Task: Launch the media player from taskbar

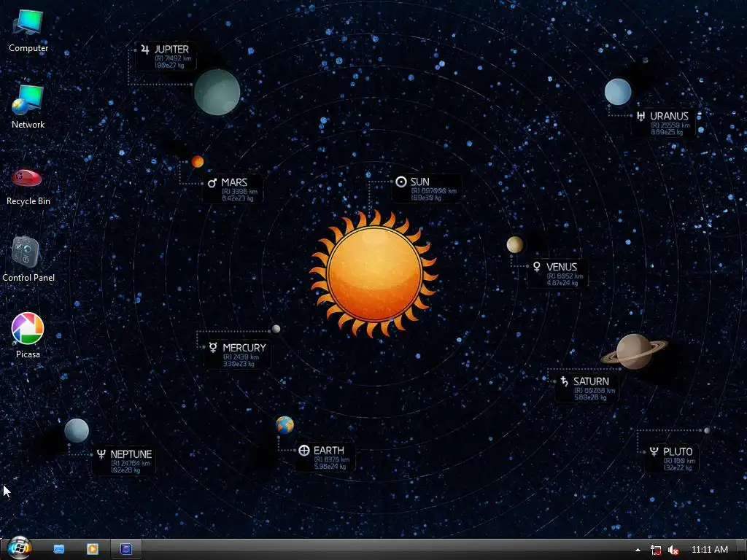Action: click(93, 549)
